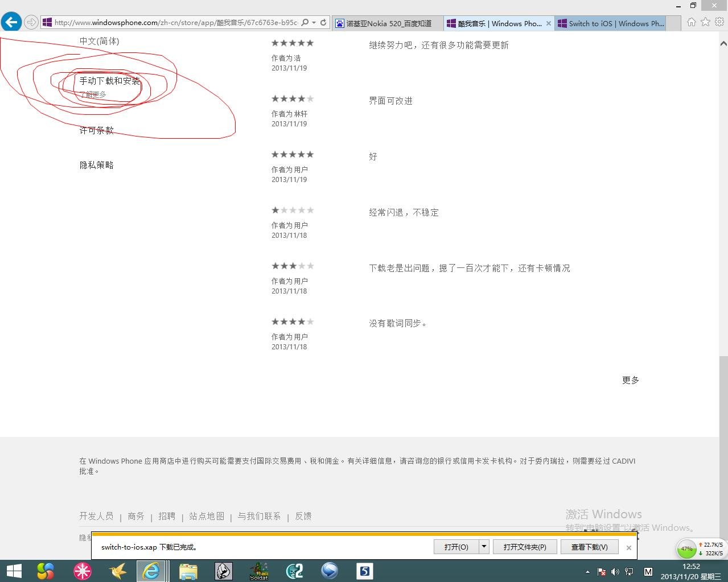This screenshot has width=728, height=582.
Task: Click 打开(O) in the download bar
Action: pyautogui.click(x=456, y=547)
